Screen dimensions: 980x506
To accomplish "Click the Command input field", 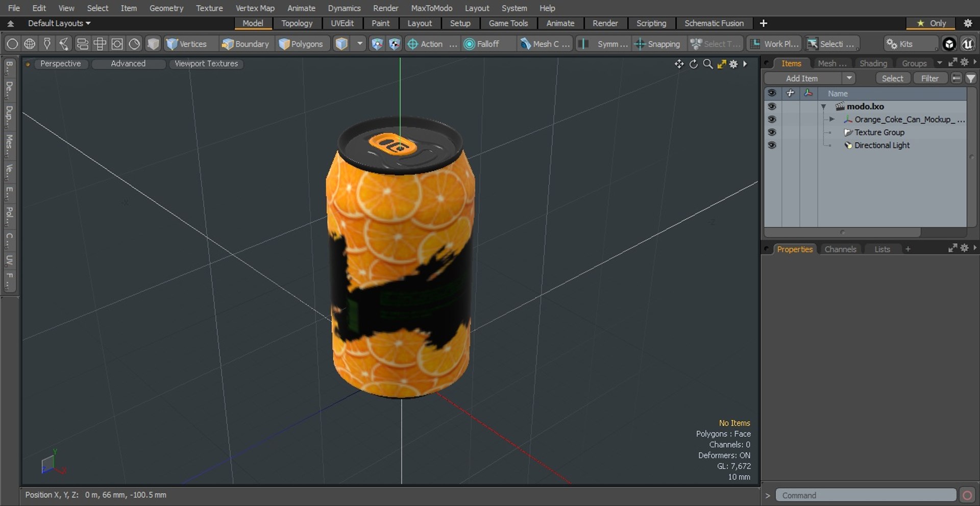I will tap(866, 495).
